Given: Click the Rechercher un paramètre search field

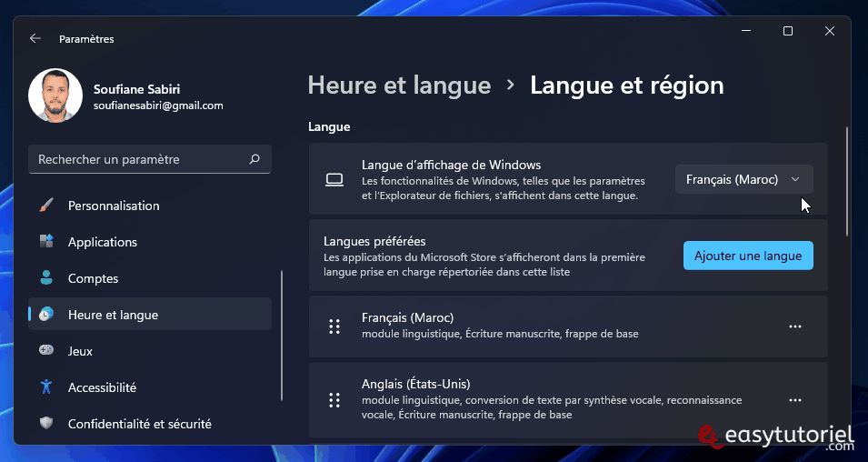Looking at the screenshot, I should pos(150,159).
